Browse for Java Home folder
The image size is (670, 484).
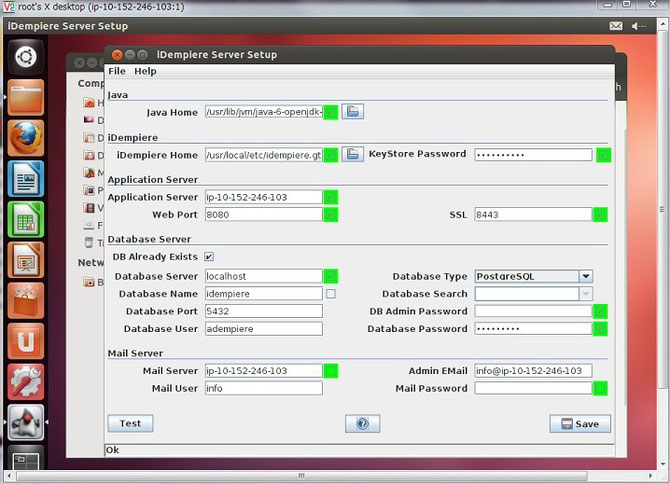point(353,111)
